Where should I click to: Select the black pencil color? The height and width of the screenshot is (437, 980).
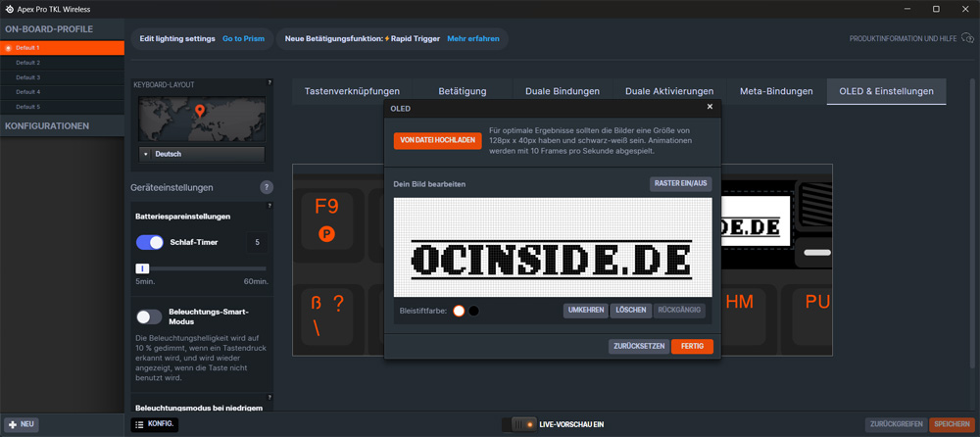(473, 311)
